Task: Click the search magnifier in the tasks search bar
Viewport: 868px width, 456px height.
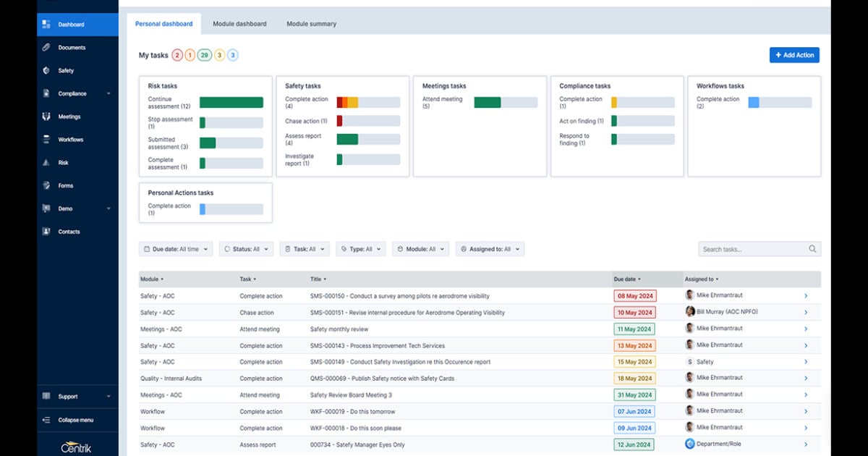Action: tap(814, 248)
